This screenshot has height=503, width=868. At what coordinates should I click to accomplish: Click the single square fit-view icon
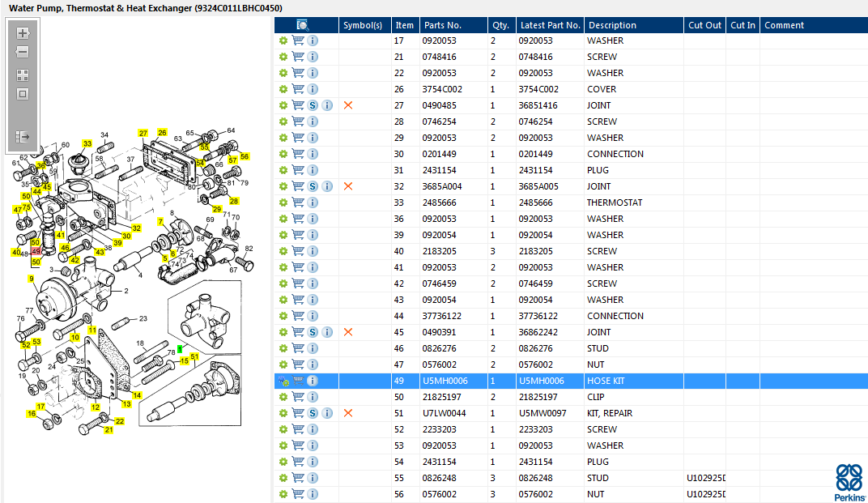point(23,94)
